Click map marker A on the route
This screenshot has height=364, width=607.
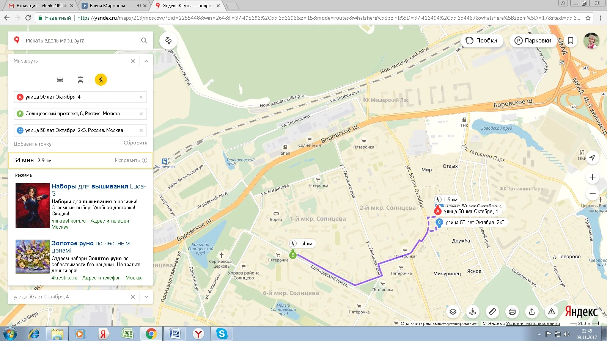point(438,211)
